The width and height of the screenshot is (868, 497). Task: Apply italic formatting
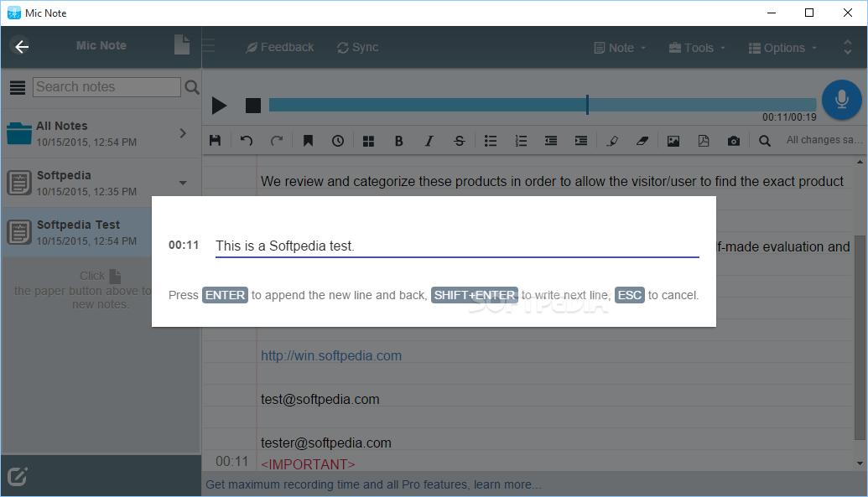pyautogui.click(x=429, y=141)
